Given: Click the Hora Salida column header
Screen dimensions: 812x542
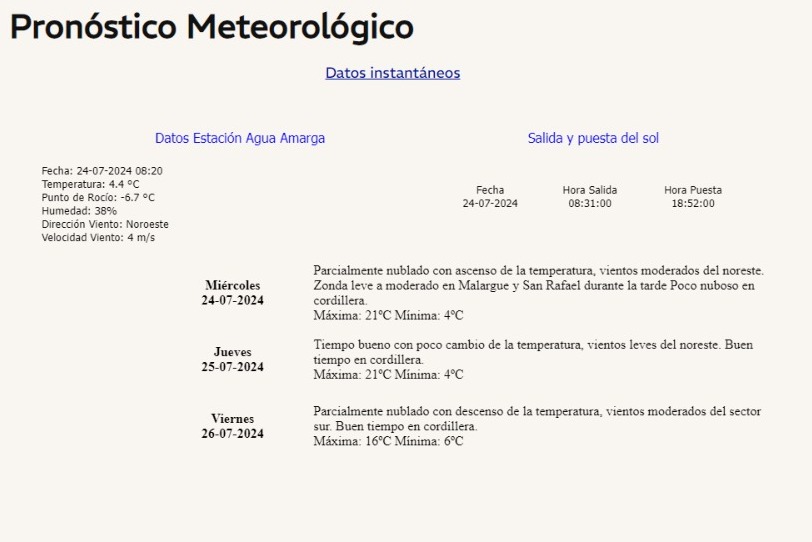Looking at the screenshot, I should pos(589,190).
